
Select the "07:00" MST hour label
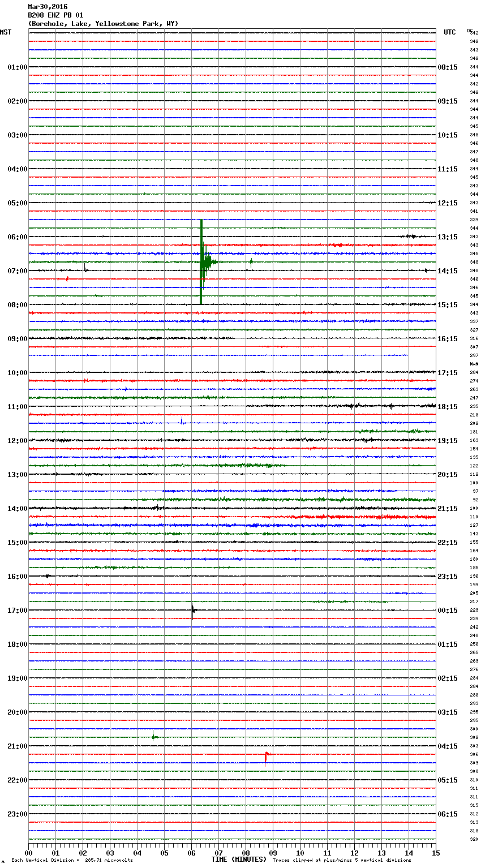[18, 271]
